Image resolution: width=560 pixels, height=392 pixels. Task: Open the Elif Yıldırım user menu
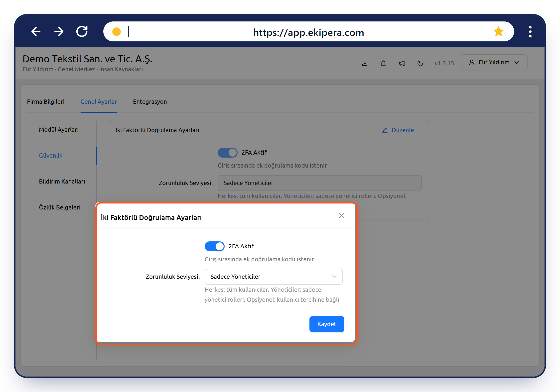494,62
